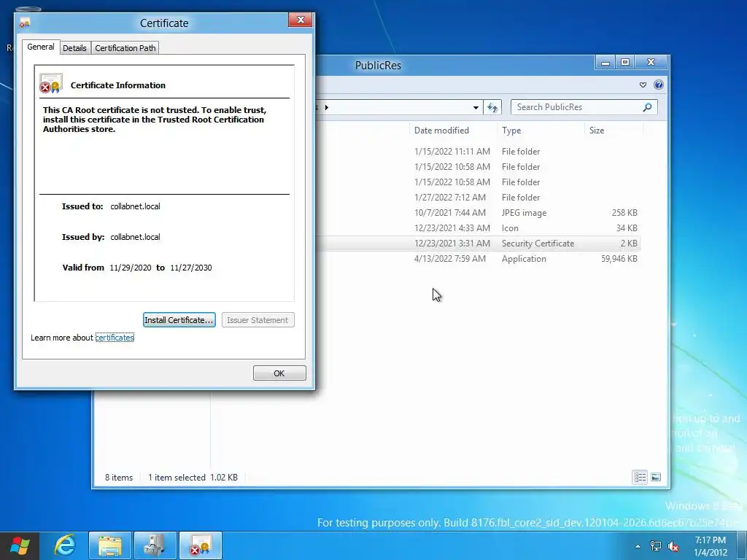747x560 pixels.
Task: Click the Show desktop strip by the clock
Action: 742,545
